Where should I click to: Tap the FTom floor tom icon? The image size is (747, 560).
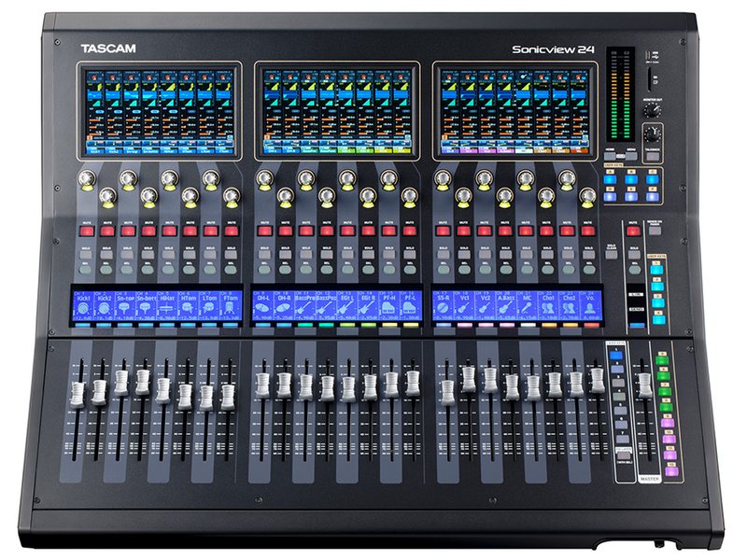tap(230, 310)
